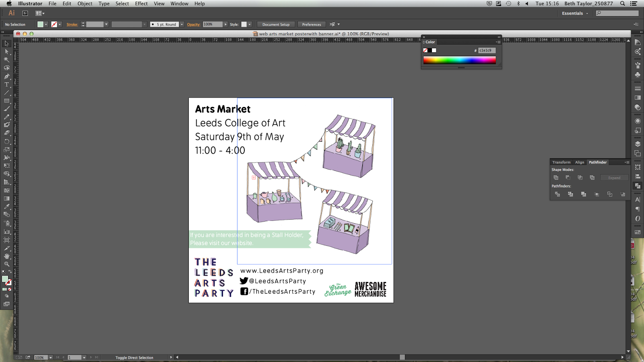Activate the Fill box in toolbar
The width and height of the screenshot is (644, 362).
coord(5,279)
